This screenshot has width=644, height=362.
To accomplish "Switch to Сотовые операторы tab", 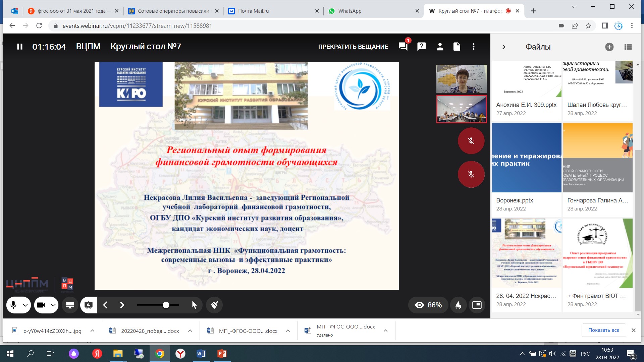I will click(174, 11).
